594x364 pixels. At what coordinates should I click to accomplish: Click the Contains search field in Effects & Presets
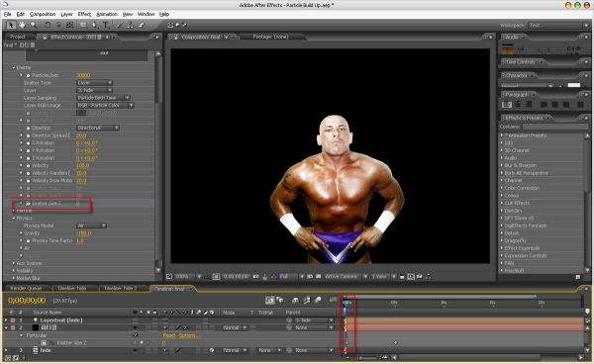(x=554, y=127)
